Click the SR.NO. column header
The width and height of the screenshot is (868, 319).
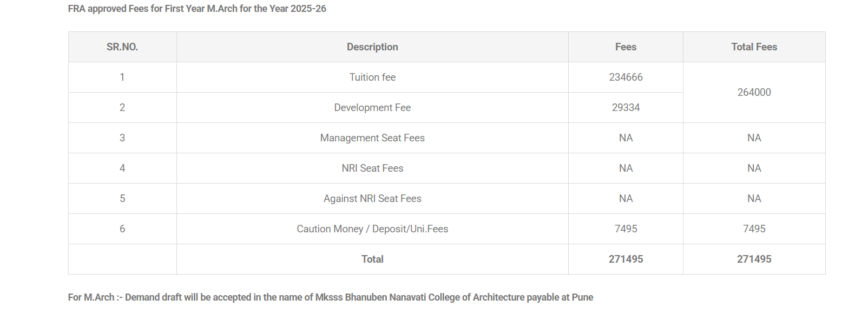(122, 47)
